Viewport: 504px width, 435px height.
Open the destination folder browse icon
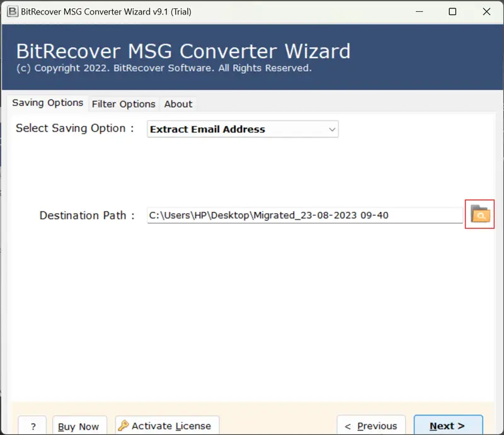click(479, 214)
